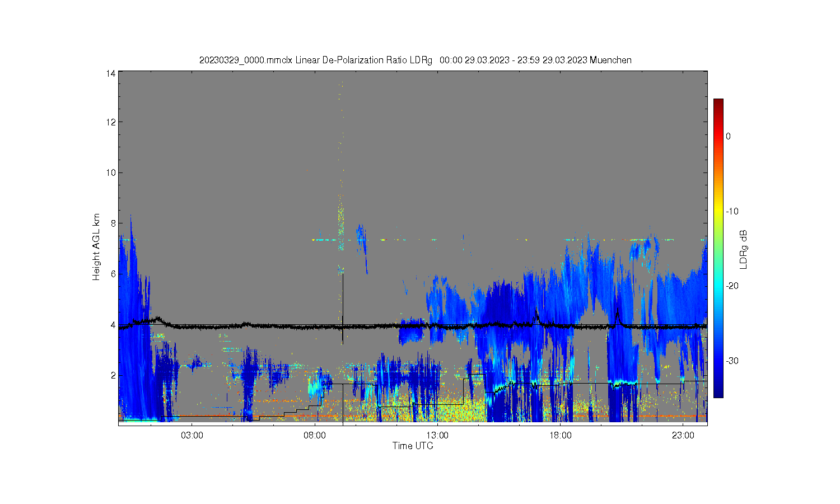Image resolution: width=840 pixels, height=504 pixels.
Task: Click the height tick label 8
Action: (x=113, y=223)
